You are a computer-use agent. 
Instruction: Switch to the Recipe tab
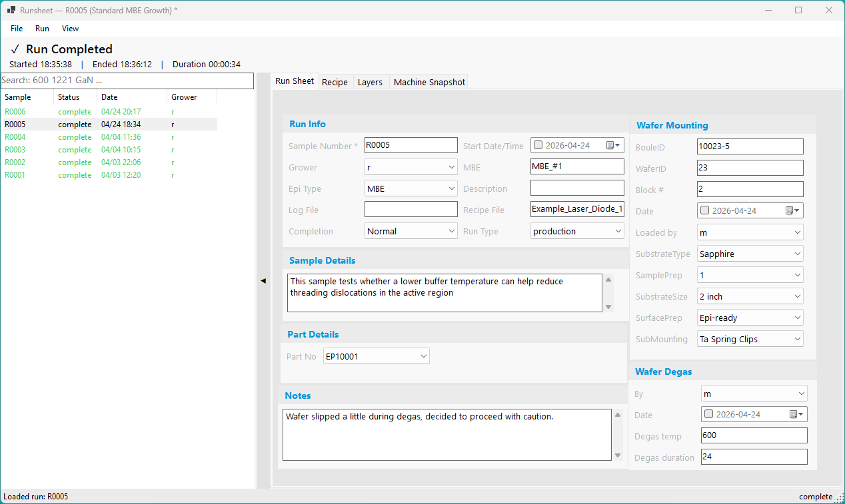pos(335,82)
